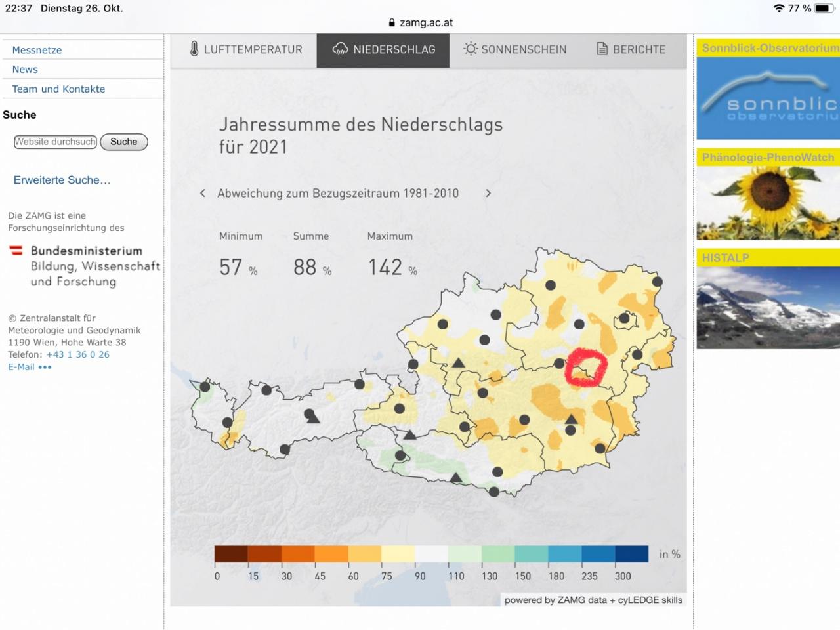Open the Sonnblick-Observatorium banner thumbnail
Screen dimensions: 840x630
pos(768,97)
